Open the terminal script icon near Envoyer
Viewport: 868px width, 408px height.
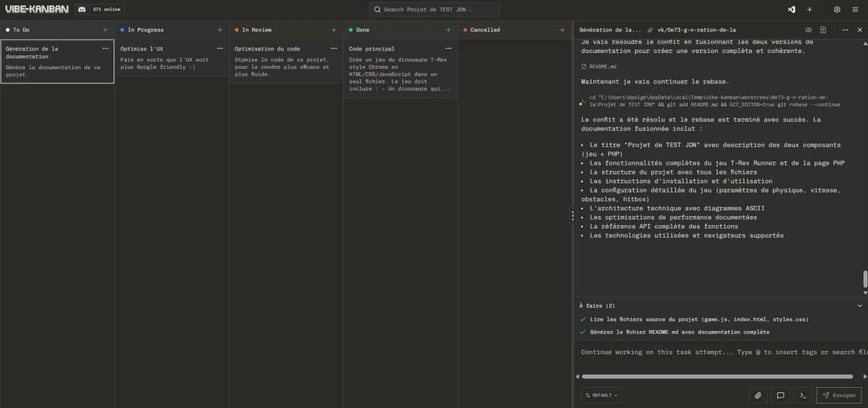pyautogui.click(x=802, y=395)
